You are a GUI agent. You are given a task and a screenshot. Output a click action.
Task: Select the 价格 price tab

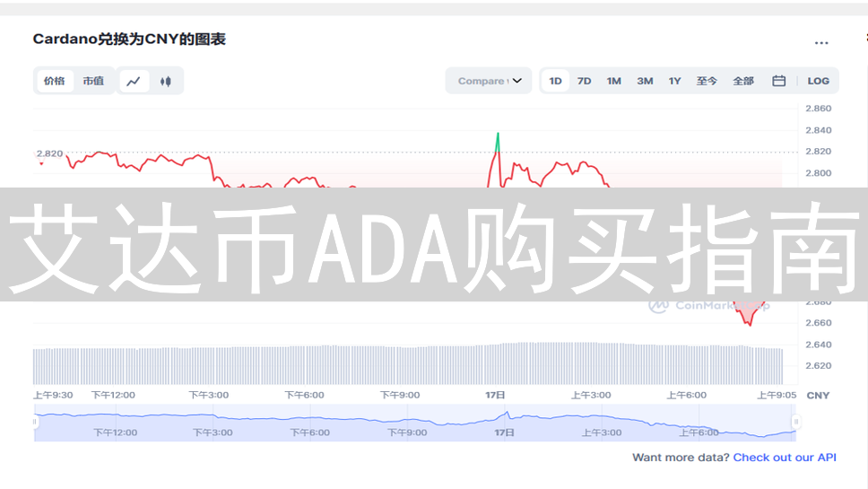tap(54, 81)
